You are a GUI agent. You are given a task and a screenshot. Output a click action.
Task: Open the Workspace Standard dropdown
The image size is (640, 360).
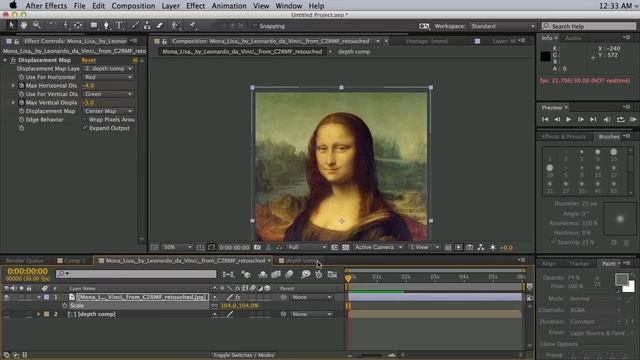(x=502, y=26)
